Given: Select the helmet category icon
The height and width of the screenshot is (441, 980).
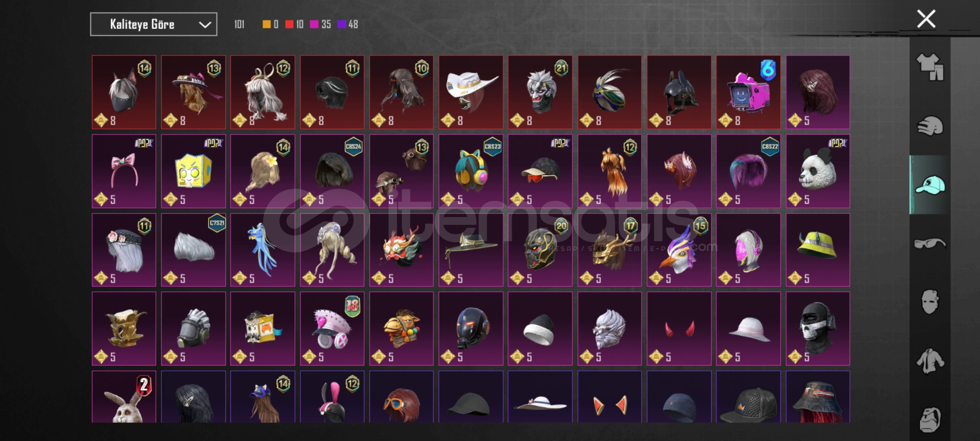Looking at the screenshot, I should tap(930, 126).
